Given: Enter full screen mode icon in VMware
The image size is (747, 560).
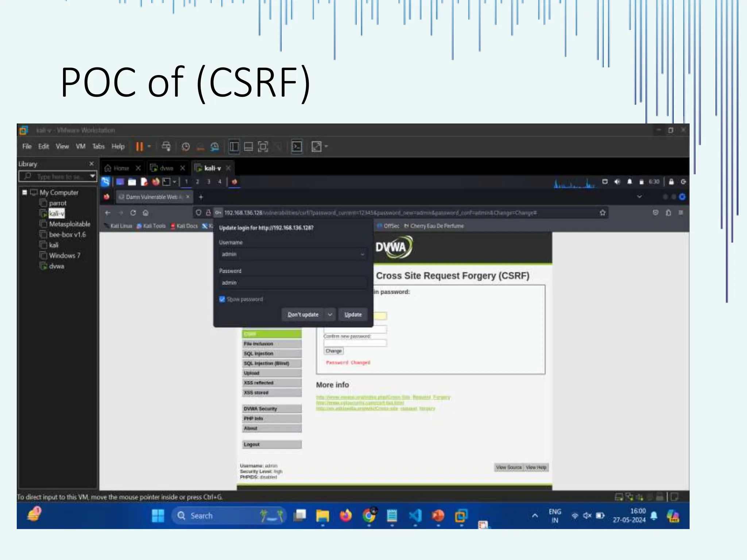Looking at the screenshot, I should pos(263,147).
